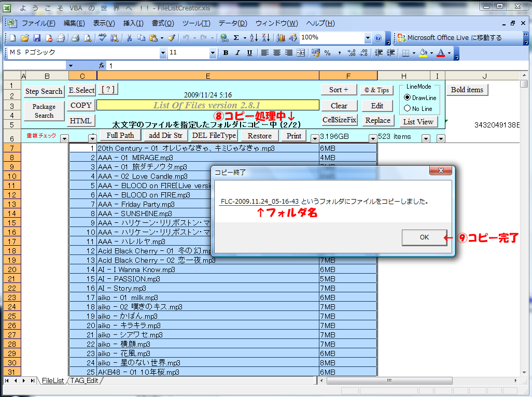Open filter dropdown beside 重複チェック
Viewport: 532px width, 397px height.
point(64,138)
